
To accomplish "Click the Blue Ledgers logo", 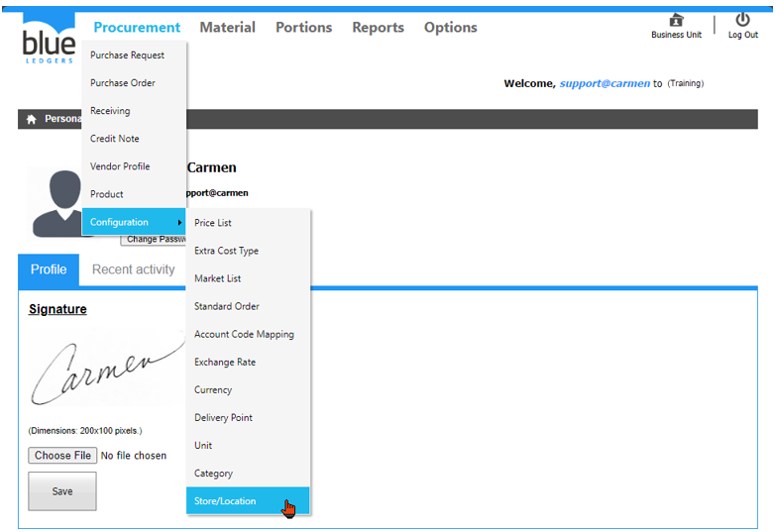I will [x=48, y=40].
